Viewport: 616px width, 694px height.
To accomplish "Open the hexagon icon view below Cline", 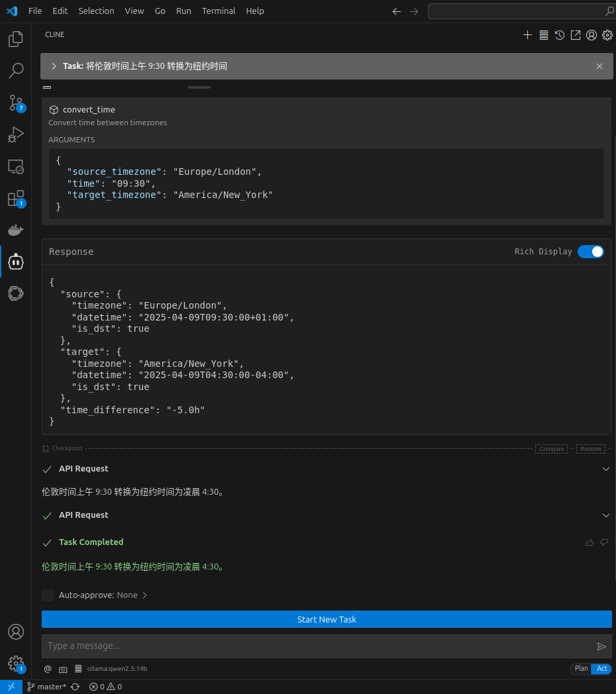I will tap(15, 293).
